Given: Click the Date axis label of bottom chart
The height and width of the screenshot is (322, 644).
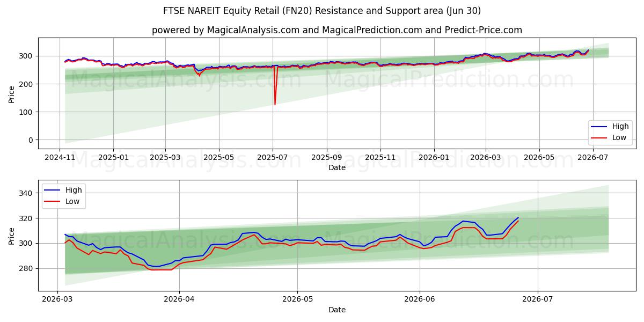Looking at the screenshot, I should (x=337, y=310).
